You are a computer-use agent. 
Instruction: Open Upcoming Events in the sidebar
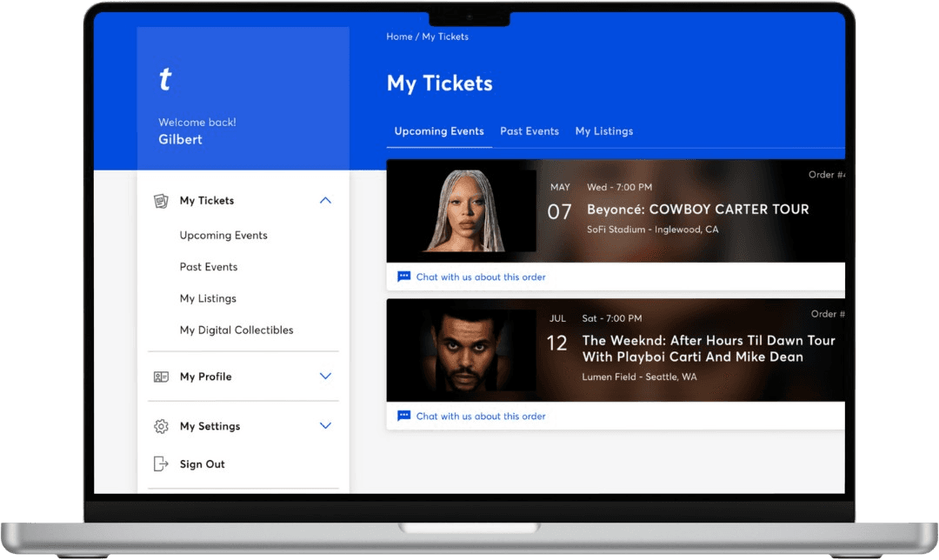[223, 236]
